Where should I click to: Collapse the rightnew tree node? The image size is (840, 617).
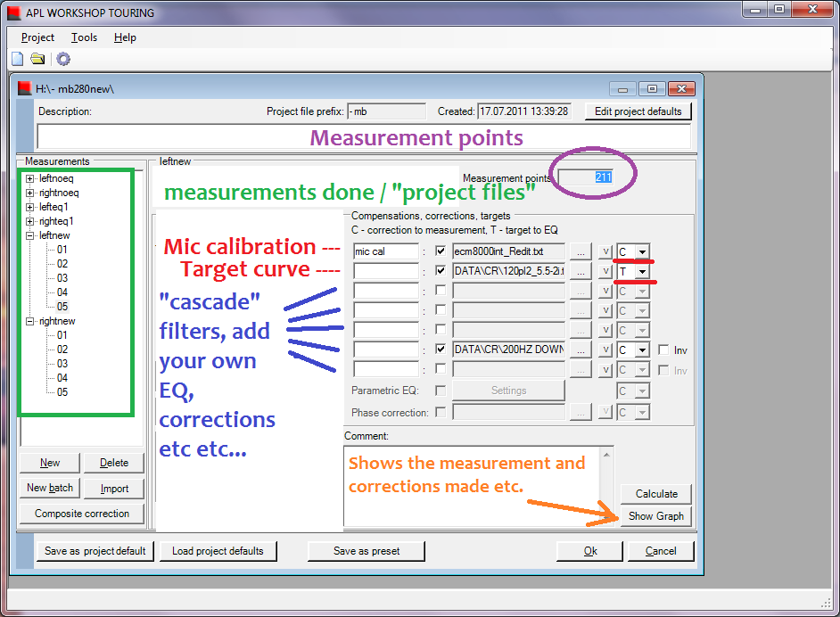30,321
